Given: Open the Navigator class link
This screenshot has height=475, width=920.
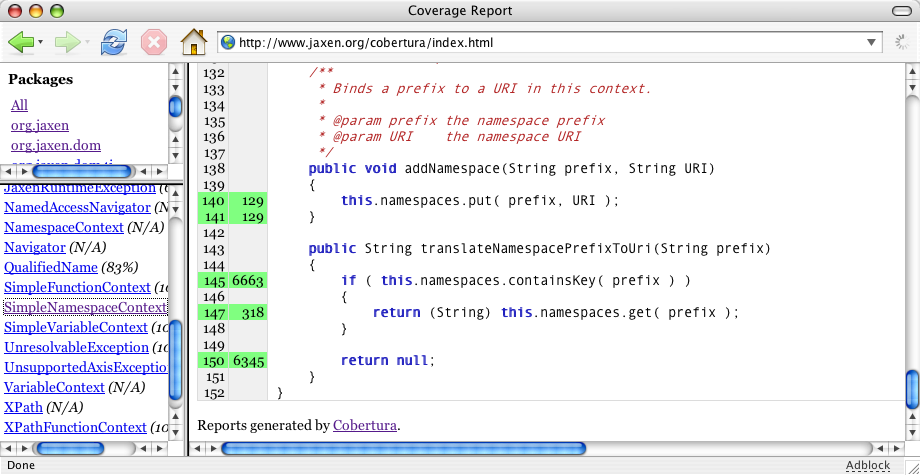Looking at the screenshot, I should pos(35,247).
